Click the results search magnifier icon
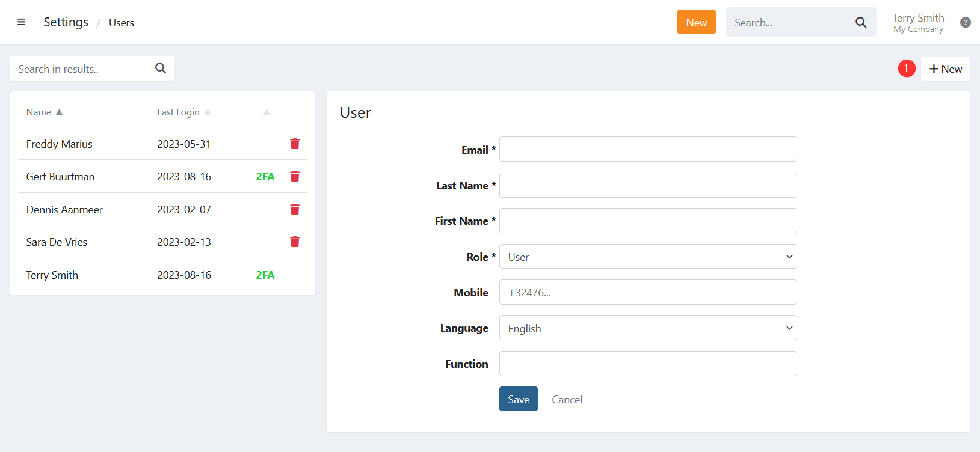The height and width of the screenshot is (452, 980). [161, 69]
